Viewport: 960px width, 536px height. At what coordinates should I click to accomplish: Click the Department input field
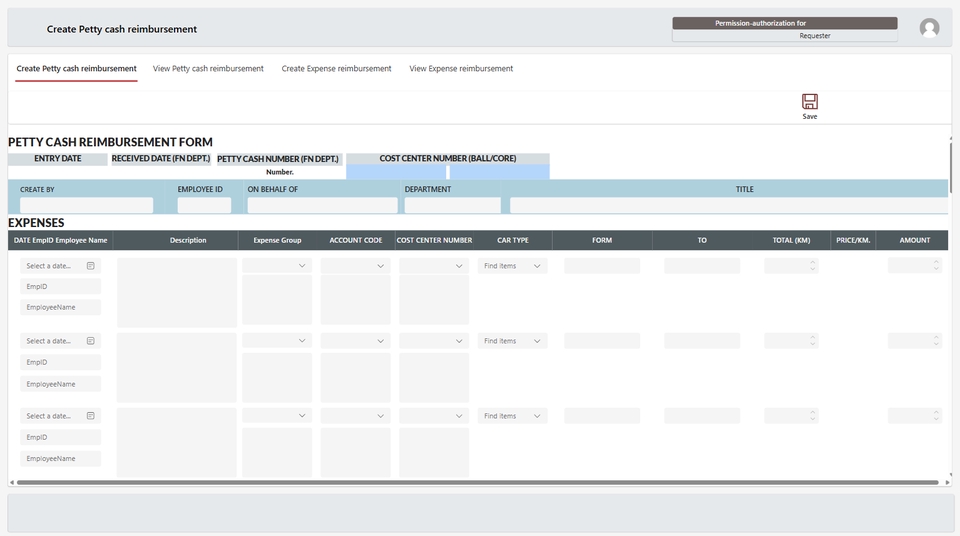[x=452, y=205]
